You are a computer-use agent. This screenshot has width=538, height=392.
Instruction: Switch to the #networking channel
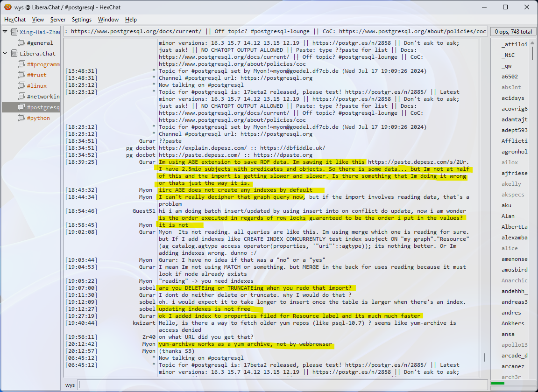43,97
